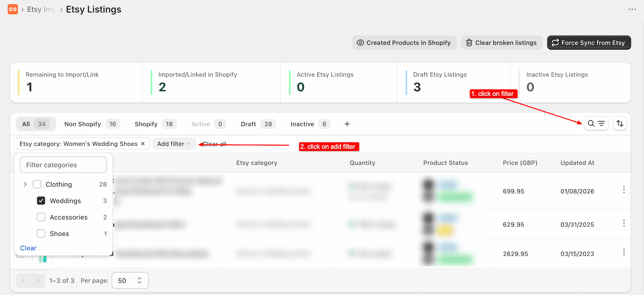Click the Clear all link

(215, 144)
